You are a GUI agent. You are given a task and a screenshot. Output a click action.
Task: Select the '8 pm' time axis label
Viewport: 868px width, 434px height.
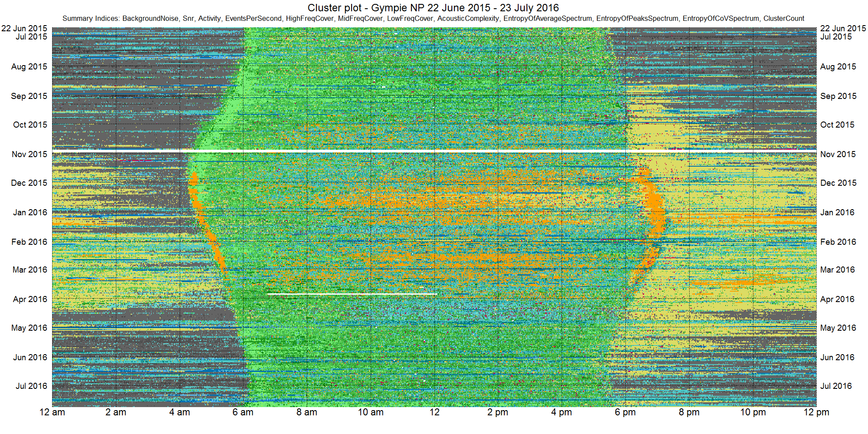pyautogui.click(x=689, y=412)
